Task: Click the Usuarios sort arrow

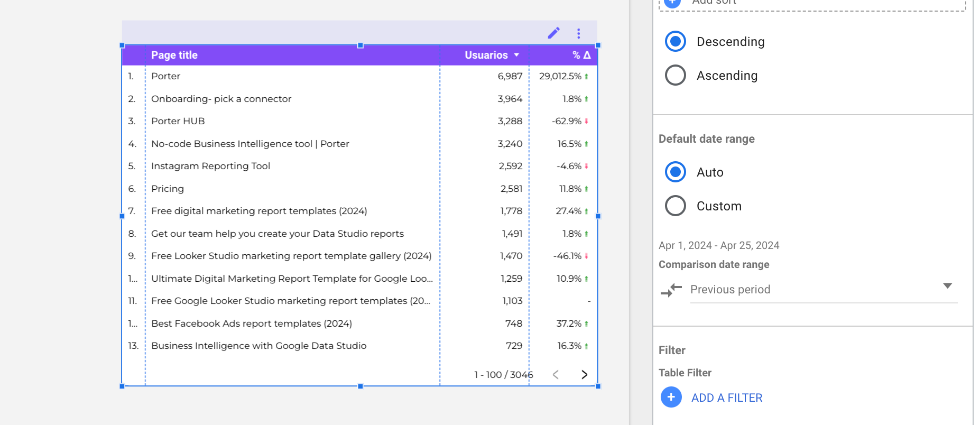Action: (x=516, y=55)
